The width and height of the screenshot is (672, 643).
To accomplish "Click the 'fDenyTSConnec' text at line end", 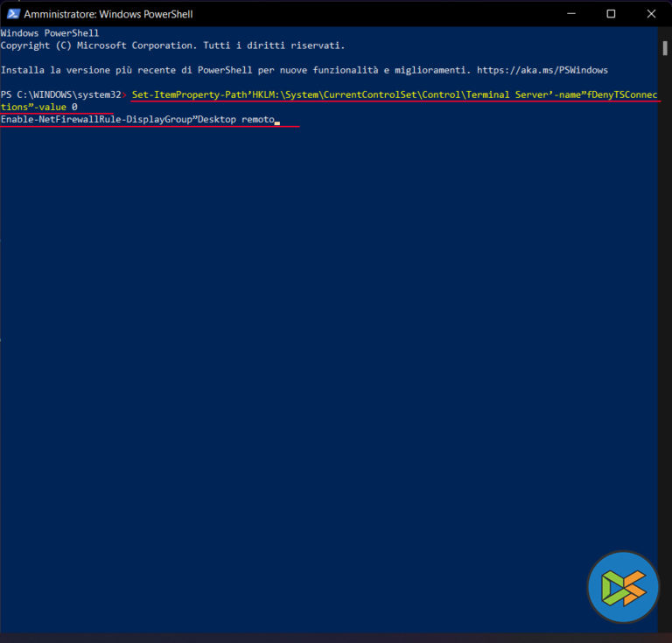I will (622, 94).
